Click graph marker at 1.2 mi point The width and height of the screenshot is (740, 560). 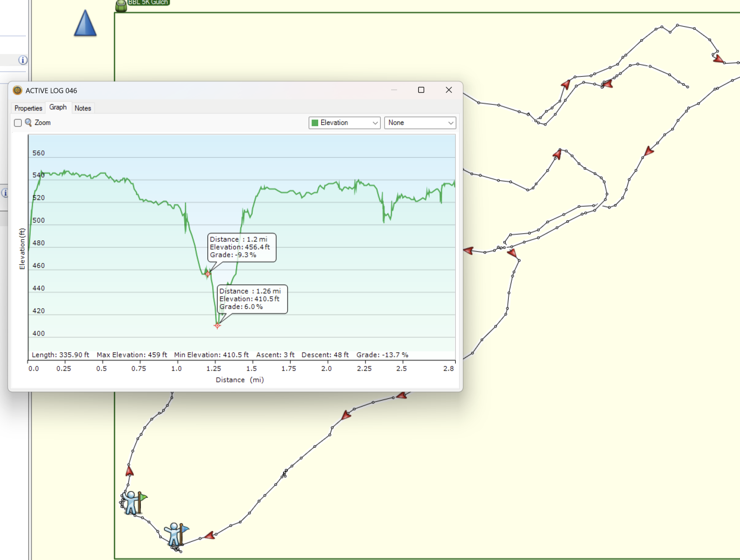tap(208, 274)
